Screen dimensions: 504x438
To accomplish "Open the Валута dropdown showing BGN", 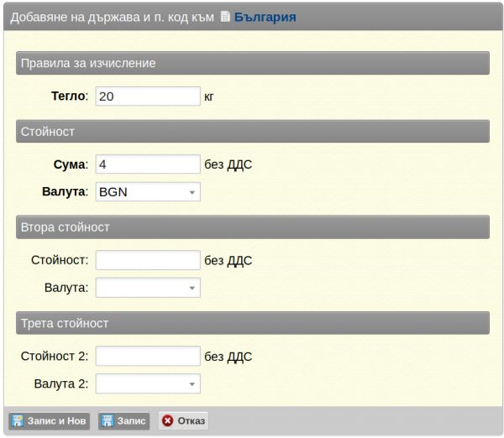I will point(148,192).
